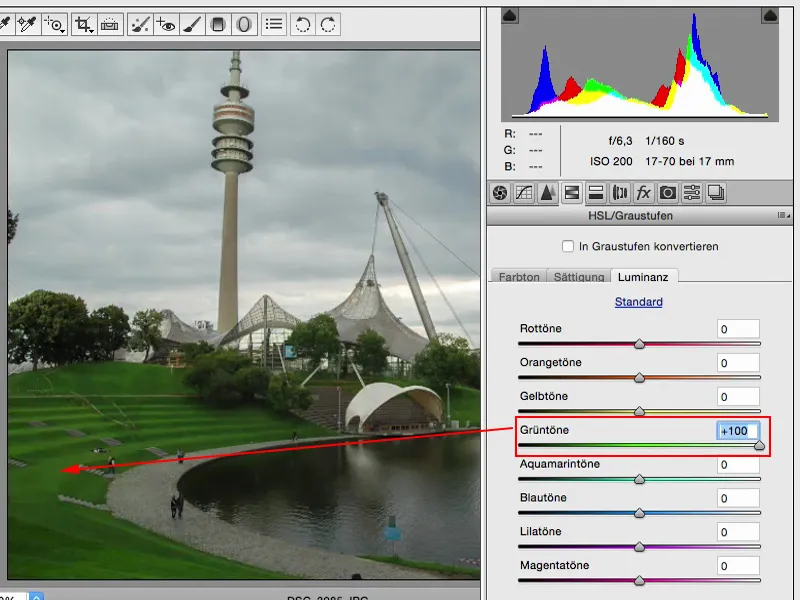The width and height of the screenshot is (800, 600).
Task: Open the Snapshots panel icon
Action: (x=716, y=193)
